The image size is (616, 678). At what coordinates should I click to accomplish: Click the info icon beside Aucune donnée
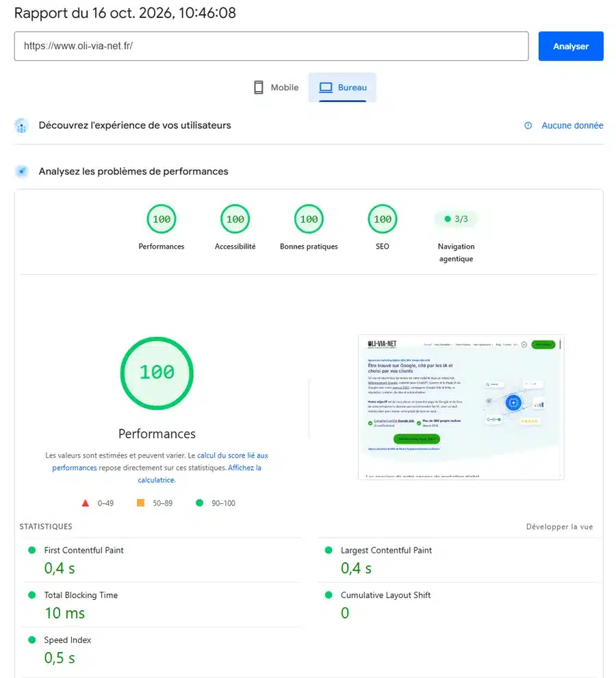pos(528,125)
